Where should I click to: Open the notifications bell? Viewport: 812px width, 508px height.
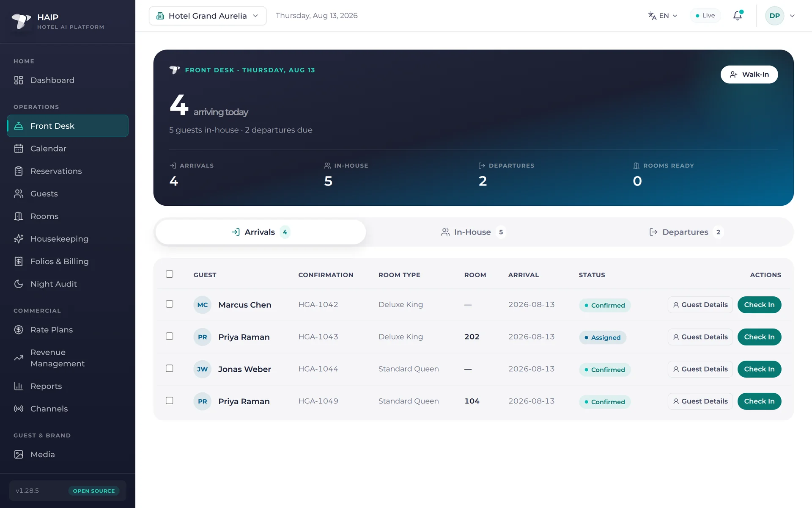click(x=738, y=16)
